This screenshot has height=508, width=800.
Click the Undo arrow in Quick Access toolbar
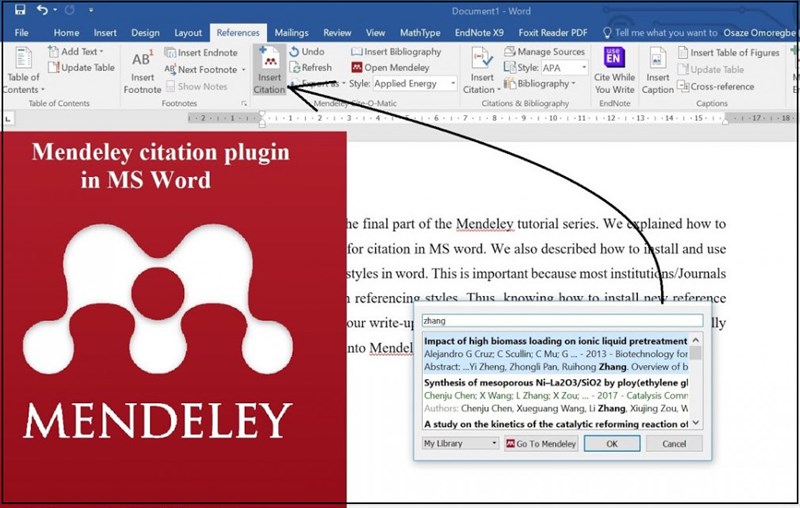(42, 10)
